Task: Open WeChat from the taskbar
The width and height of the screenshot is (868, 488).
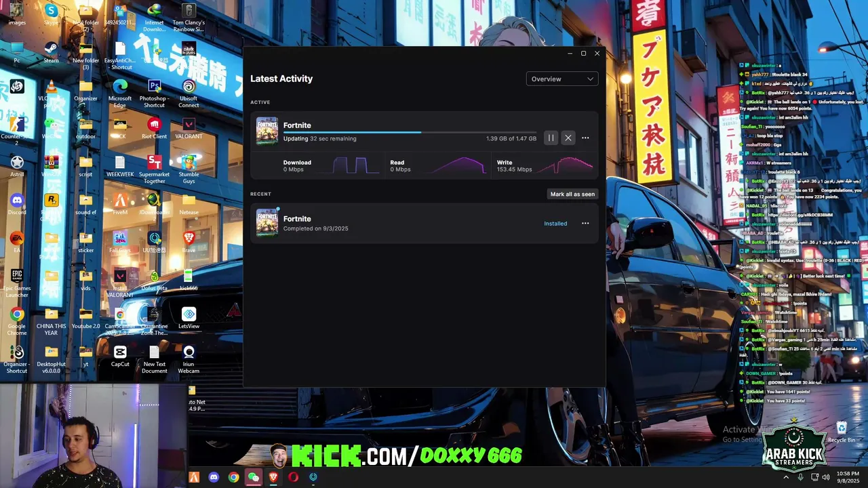Action: (x=253, y=477)
